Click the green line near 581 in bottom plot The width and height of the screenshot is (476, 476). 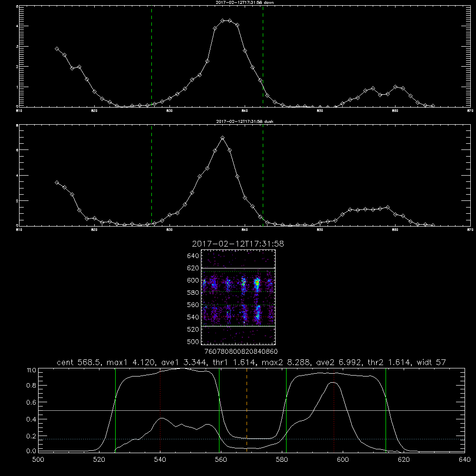[x=286, y=410]
